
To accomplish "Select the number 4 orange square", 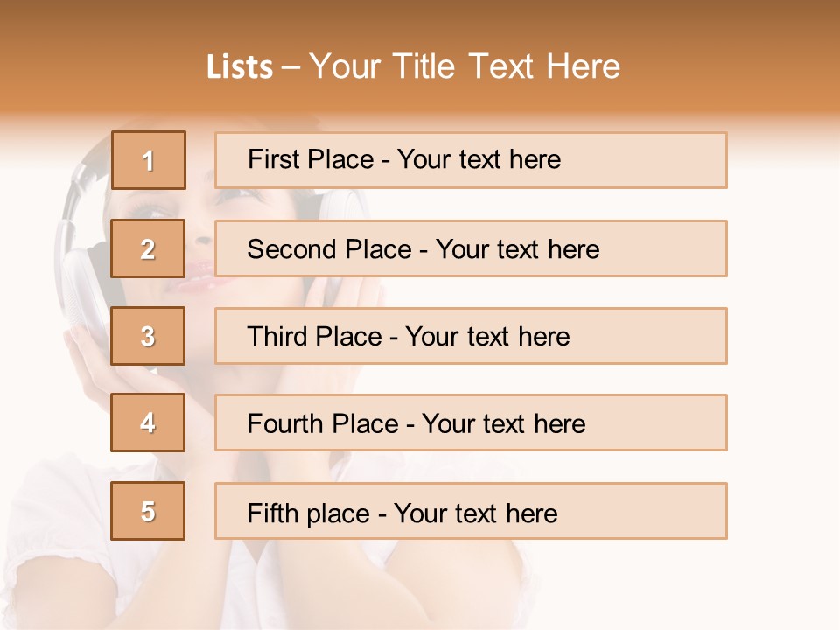I will pyautogui.click(x=148, y=423).
